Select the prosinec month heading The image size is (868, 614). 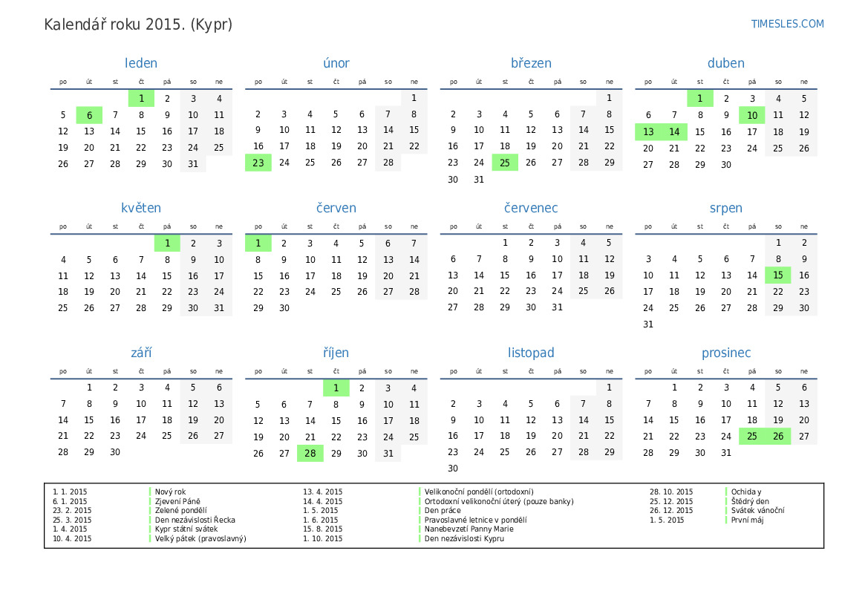[726, 353]
